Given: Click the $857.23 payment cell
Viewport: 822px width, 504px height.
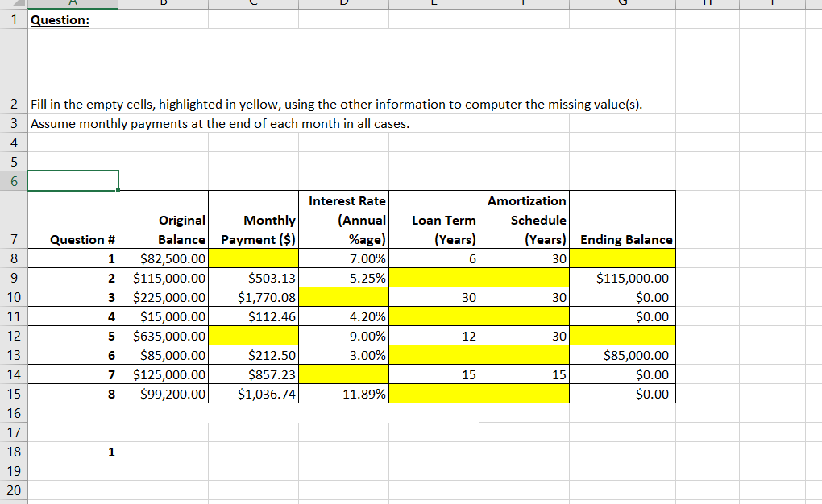Looking at the screenshot, I should (x=254, y=374).
